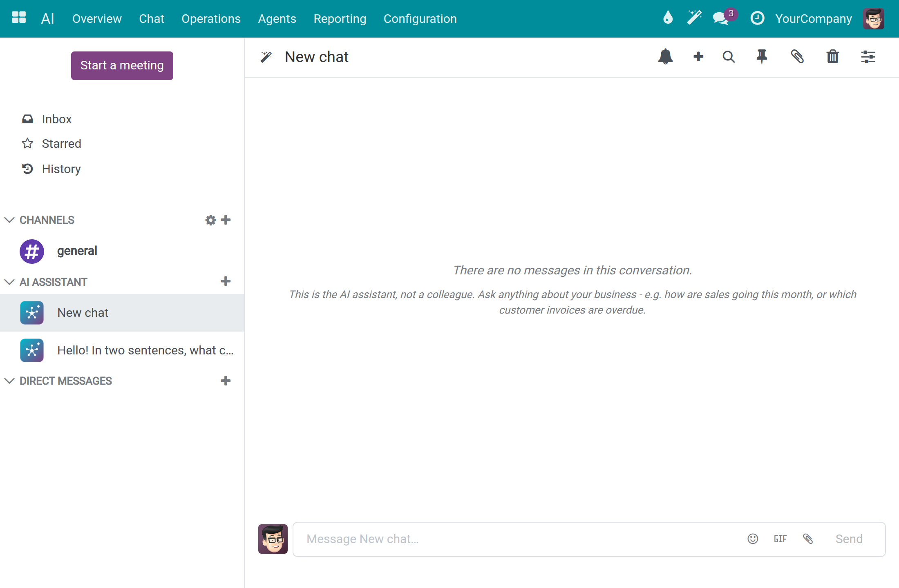Click the notification bell in chat header
The width and height of the screenshot is (899, 588).
point(665,57)
